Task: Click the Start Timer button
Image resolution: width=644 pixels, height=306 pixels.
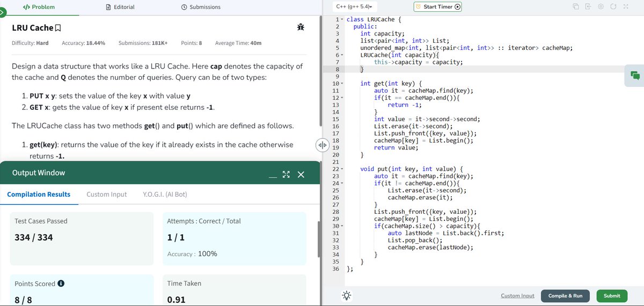Action: (437, 7)
